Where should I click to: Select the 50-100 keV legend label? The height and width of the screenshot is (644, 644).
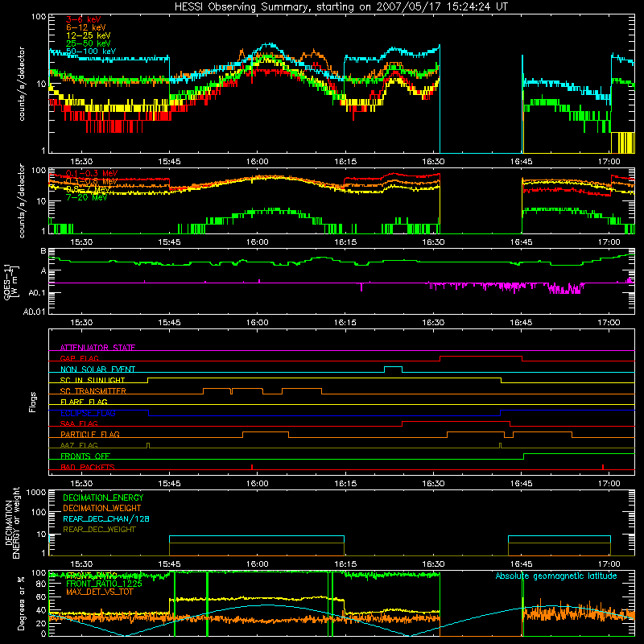(91, 52)
